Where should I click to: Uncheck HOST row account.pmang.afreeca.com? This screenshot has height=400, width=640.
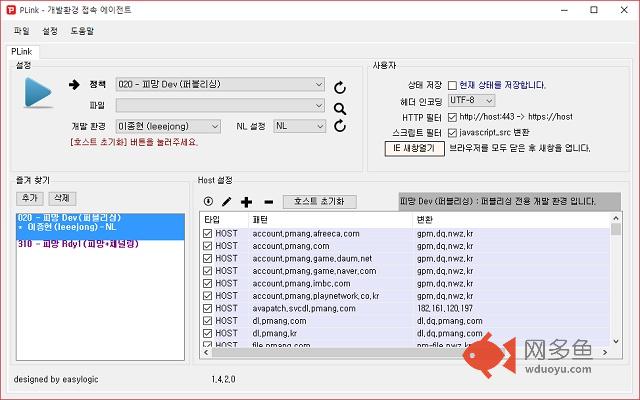coord(207,233)
